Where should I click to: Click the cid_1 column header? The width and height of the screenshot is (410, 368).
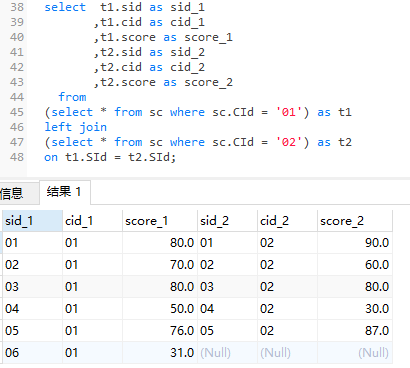(x=92, y=221)
